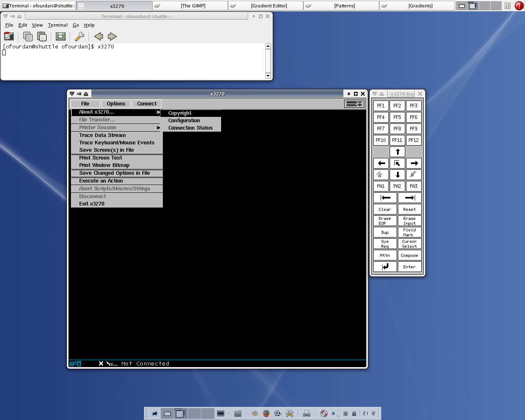Click the wrench preferences icon in Terminal toolbar
The image size is (525, 420).
click(x=80, y=37)
